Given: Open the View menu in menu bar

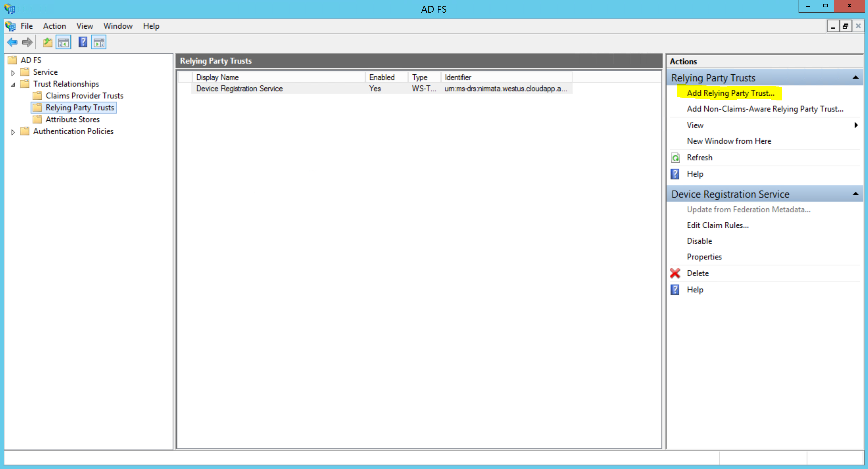Looking at the screenshot, I should pos(85,26).
